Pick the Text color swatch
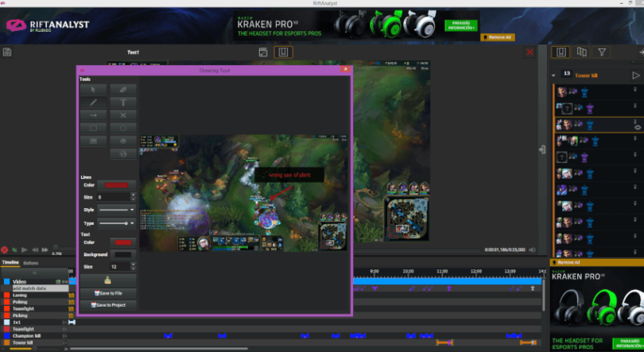The width and height of the screenshot is (644, 352). pos(122,242)
